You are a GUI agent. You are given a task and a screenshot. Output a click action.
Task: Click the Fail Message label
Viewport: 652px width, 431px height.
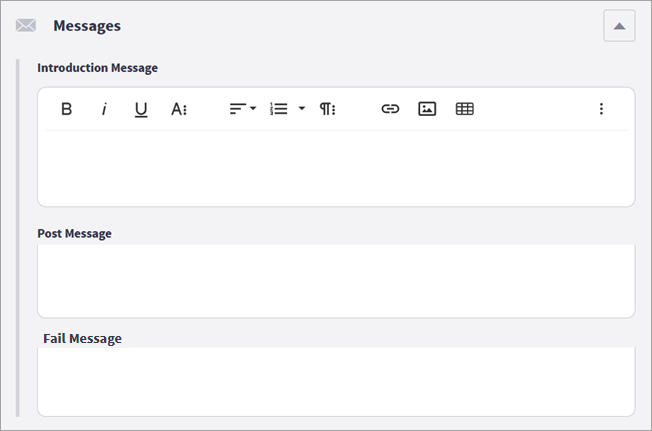(82, 339)
